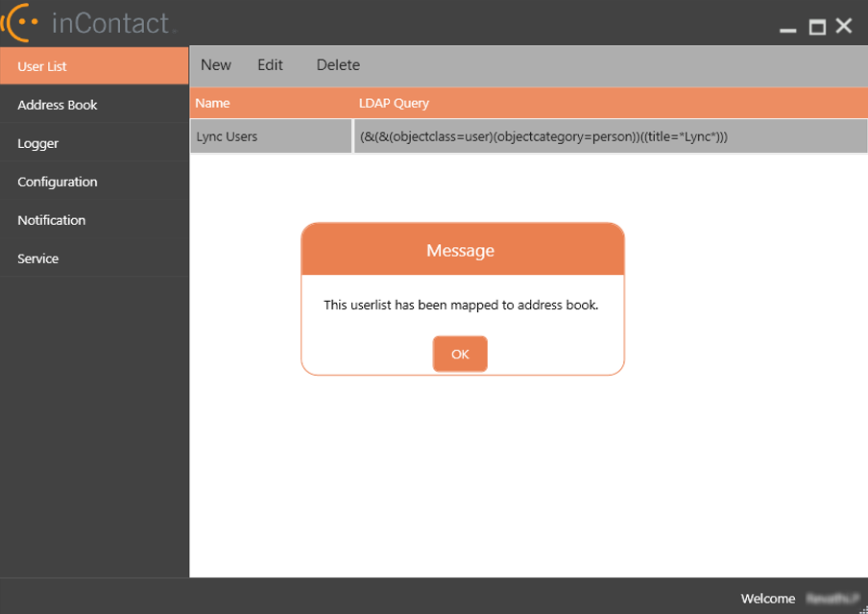Sort by the LDAP Query column header
This screenshot has width=868, height=614.
[x=611, y=103]
